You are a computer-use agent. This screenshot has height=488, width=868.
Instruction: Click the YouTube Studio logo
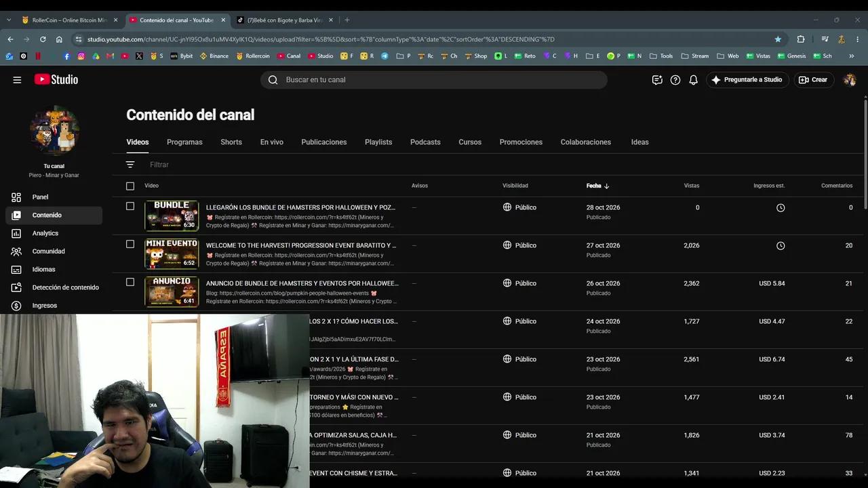[56, 80]
